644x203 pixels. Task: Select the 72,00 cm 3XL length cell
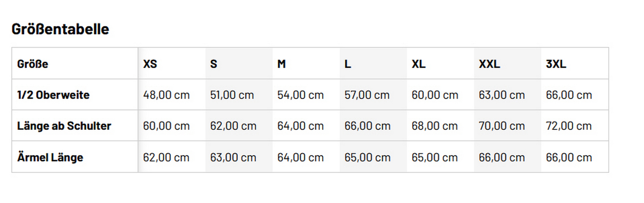(568, 126)
